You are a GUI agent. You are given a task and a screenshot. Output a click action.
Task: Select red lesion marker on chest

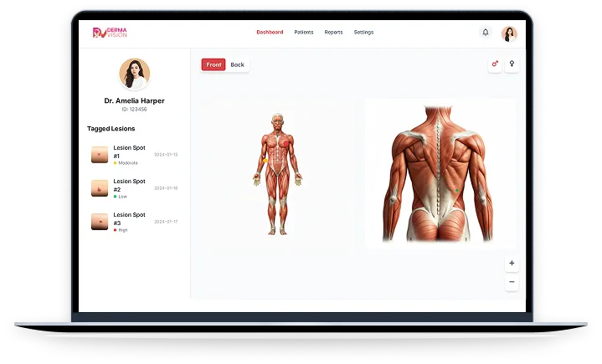click(286, 143)
